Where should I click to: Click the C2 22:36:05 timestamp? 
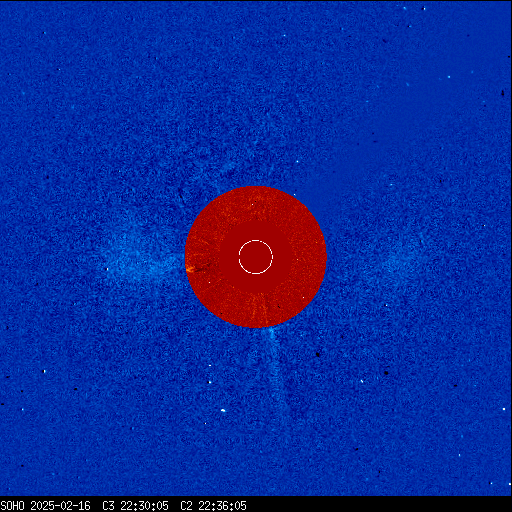(x=213, y=506)
